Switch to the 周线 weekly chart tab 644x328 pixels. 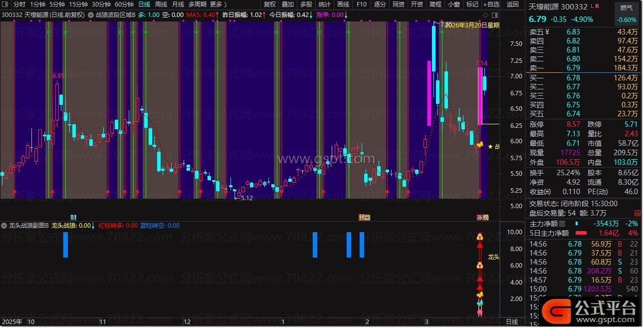[x=161, y=4]
